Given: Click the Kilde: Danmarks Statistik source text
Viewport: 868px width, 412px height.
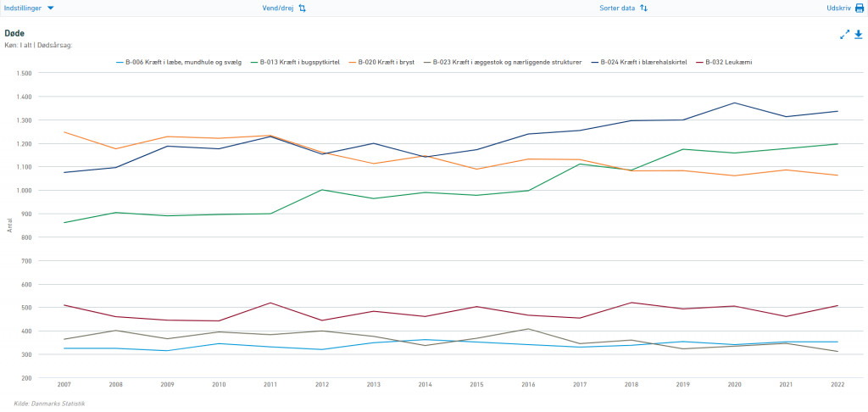Looking at the screenshot, I should tap(50, 403).
